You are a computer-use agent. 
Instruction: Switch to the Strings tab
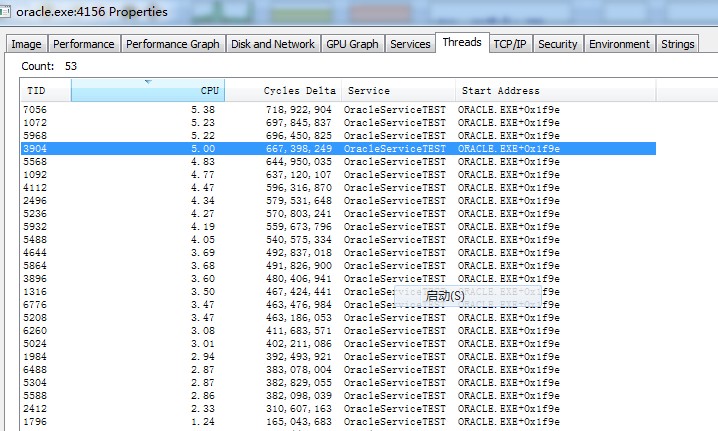[x=678, y=44]
